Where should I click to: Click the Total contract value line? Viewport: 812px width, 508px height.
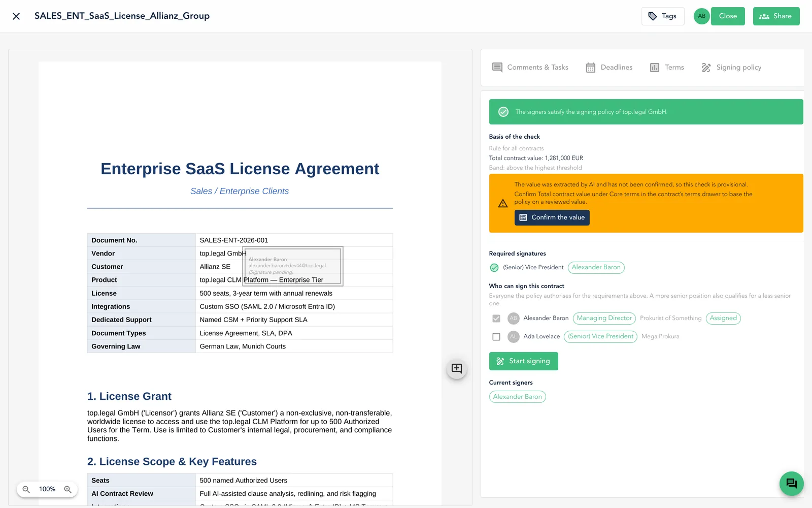coord(536,158)
